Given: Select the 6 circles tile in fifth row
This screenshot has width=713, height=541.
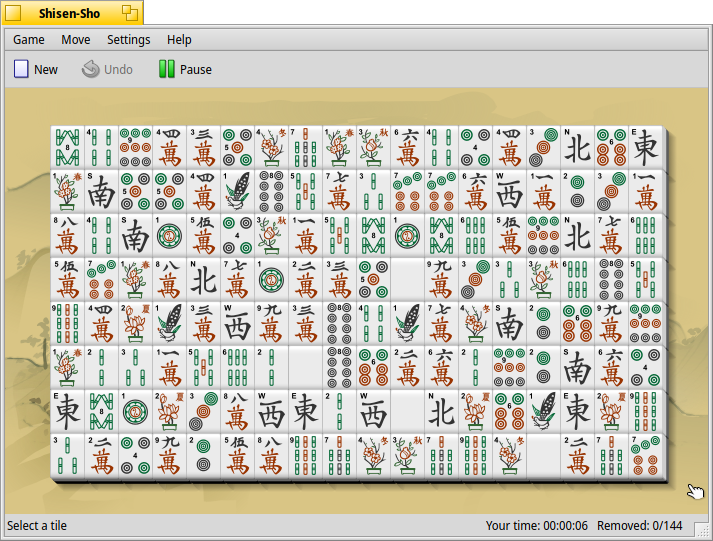Looking at the screenshot, I should [x=577, y=324].
